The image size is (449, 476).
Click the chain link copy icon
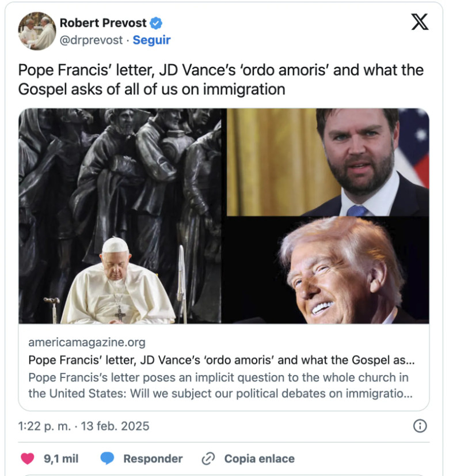tap(208, 458)
